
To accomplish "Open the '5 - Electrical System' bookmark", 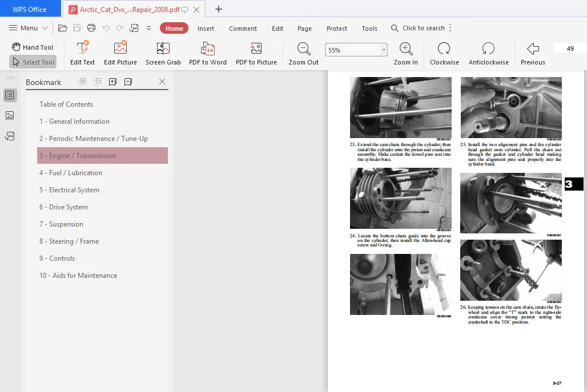I will tap(102, 190).
